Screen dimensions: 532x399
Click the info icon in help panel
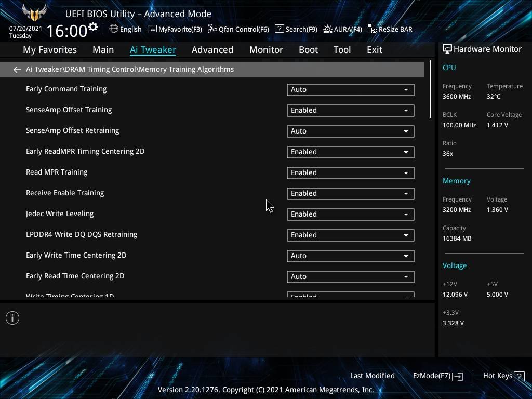click(12, 318)
